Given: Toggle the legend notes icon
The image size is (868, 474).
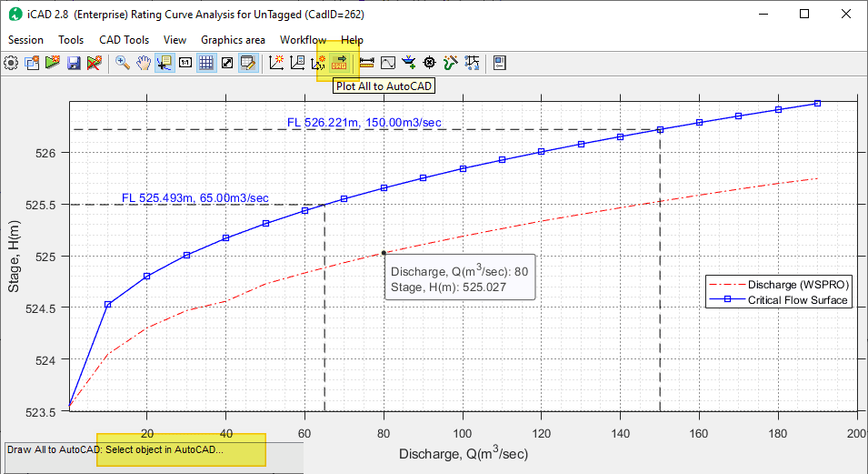Looking at the screenshot, I should tap(247, 63).
